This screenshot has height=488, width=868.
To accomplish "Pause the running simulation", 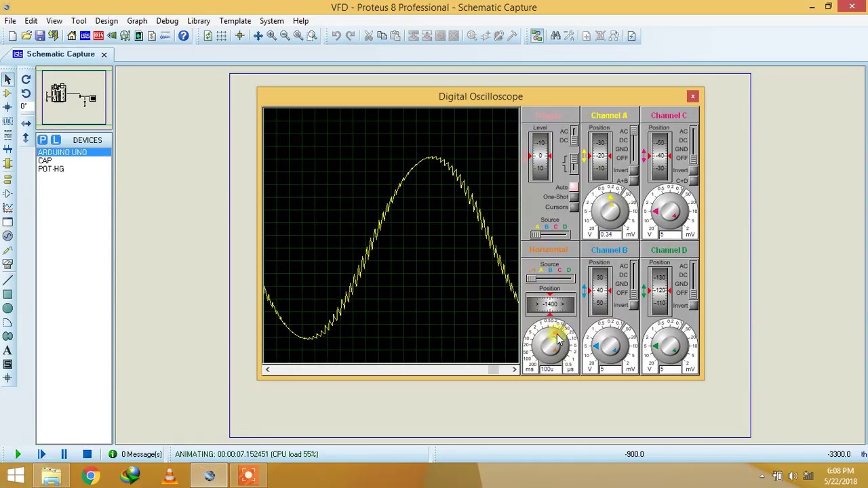I will click(x=64, y=454).
